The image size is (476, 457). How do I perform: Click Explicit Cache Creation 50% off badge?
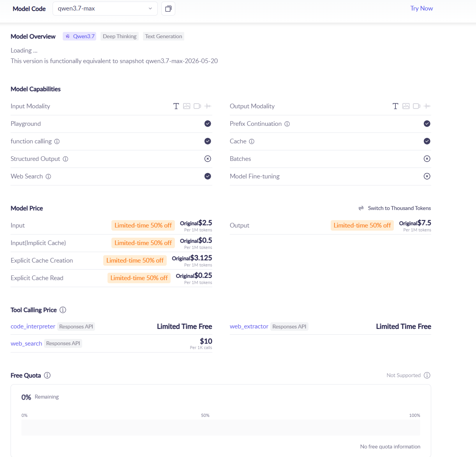pyautogui.click(x=135, y=260)
